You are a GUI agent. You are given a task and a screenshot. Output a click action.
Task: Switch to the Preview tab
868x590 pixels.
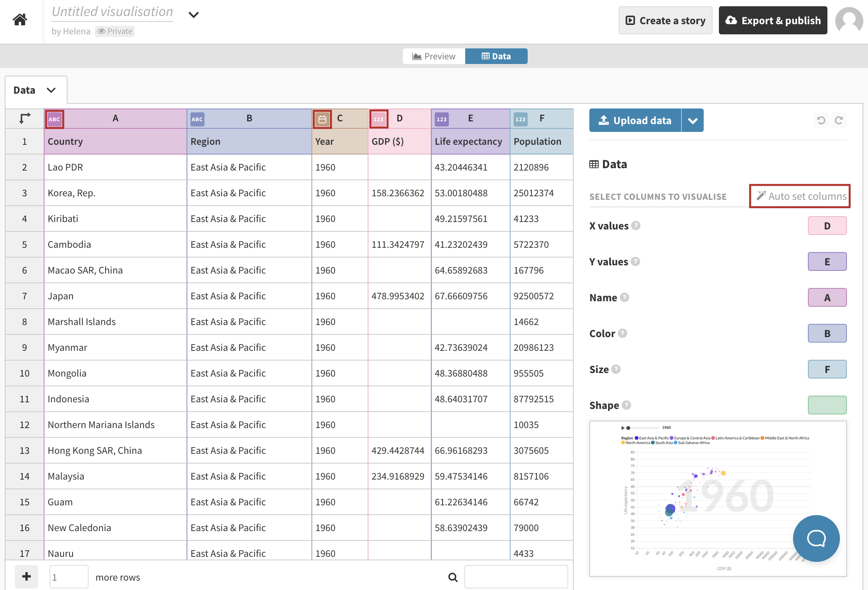coord(434,56)
